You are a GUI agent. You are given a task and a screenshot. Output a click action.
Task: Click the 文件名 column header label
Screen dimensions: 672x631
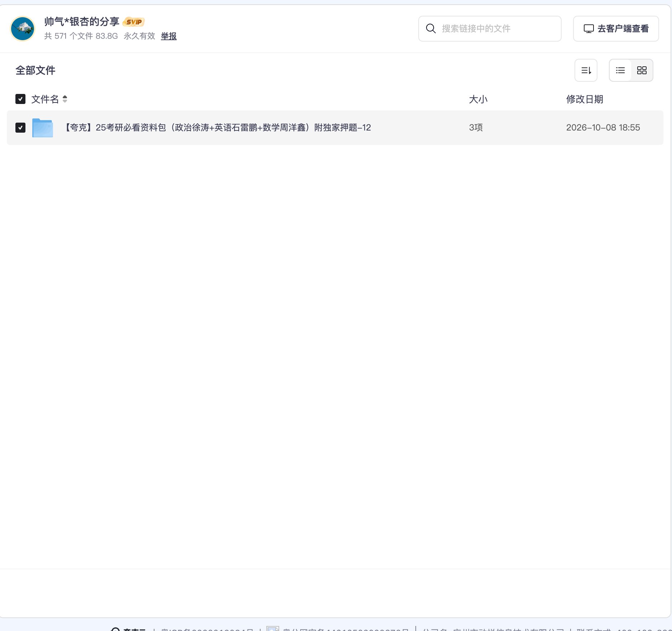click(45, 99)
